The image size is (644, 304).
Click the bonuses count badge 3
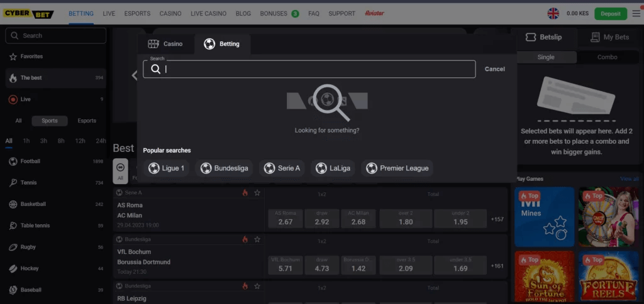point(295,14)
